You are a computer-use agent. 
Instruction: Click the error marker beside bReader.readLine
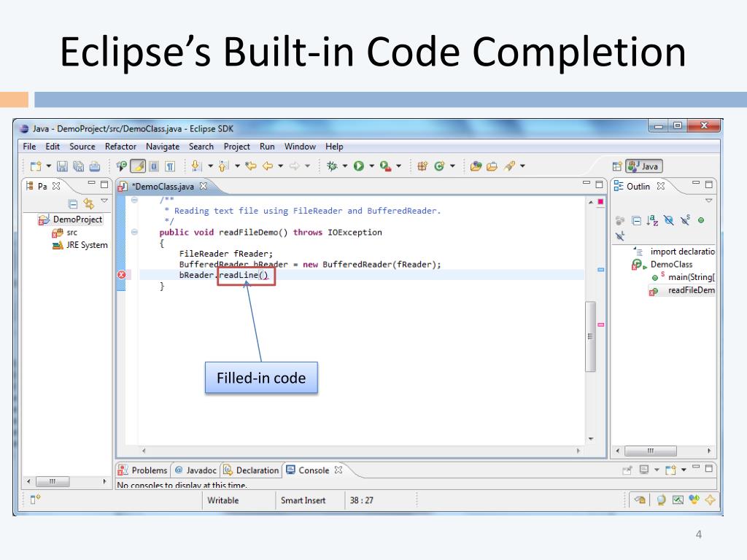(x=122, y=275)
